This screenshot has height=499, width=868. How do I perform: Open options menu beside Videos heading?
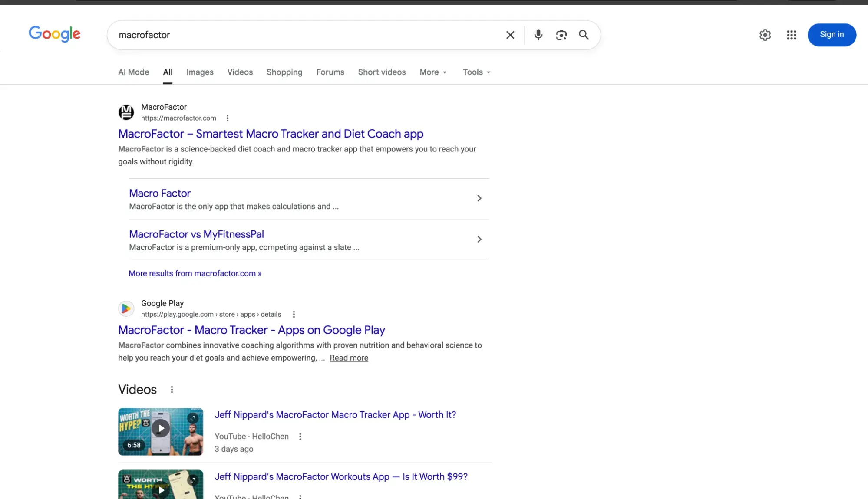(x=172, y=390)
